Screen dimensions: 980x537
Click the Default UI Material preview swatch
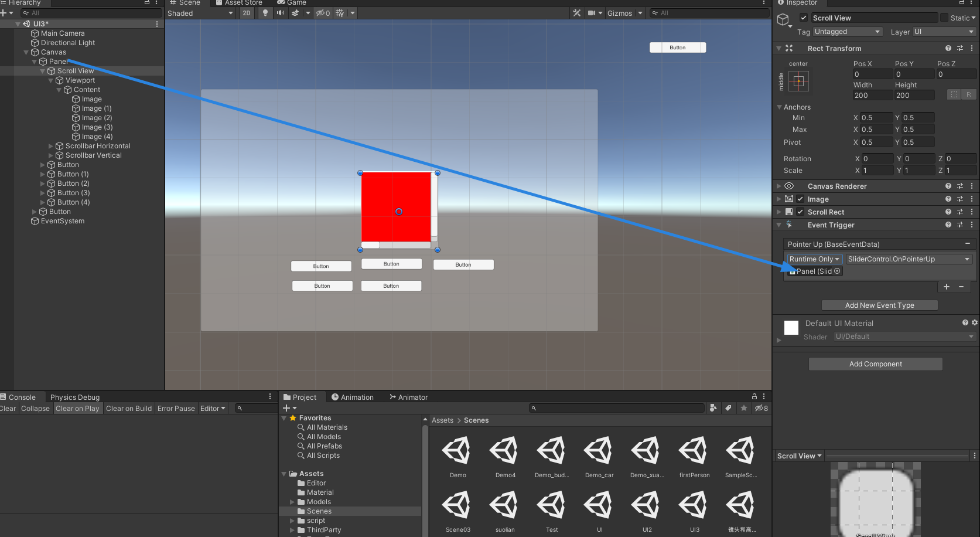[790, 328]
